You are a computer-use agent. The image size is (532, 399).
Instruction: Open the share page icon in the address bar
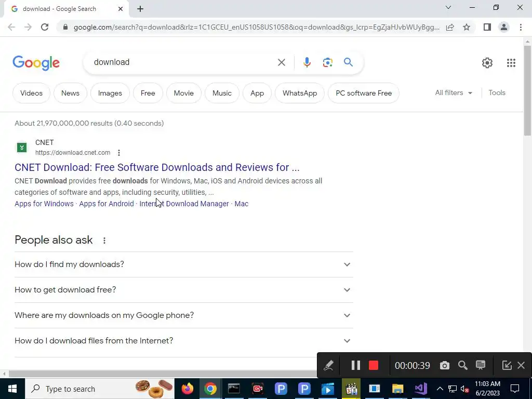(x=450, y=27)
